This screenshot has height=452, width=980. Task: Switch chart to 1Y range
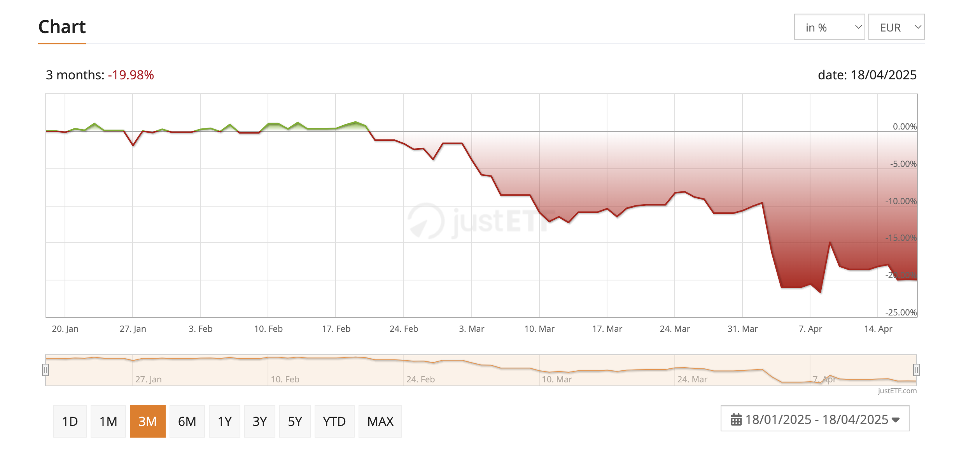point(224,421)
